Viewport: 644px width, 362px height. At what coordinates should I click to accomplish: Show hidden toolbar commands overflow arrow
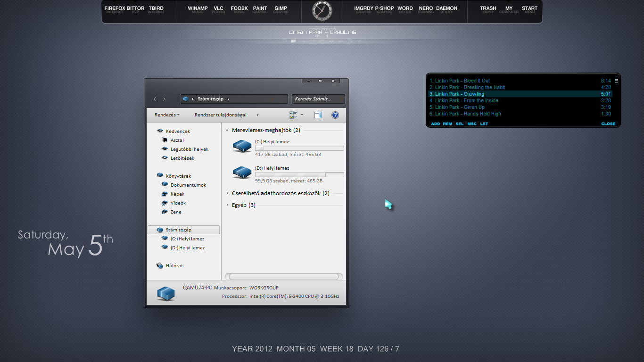(258, 115)
